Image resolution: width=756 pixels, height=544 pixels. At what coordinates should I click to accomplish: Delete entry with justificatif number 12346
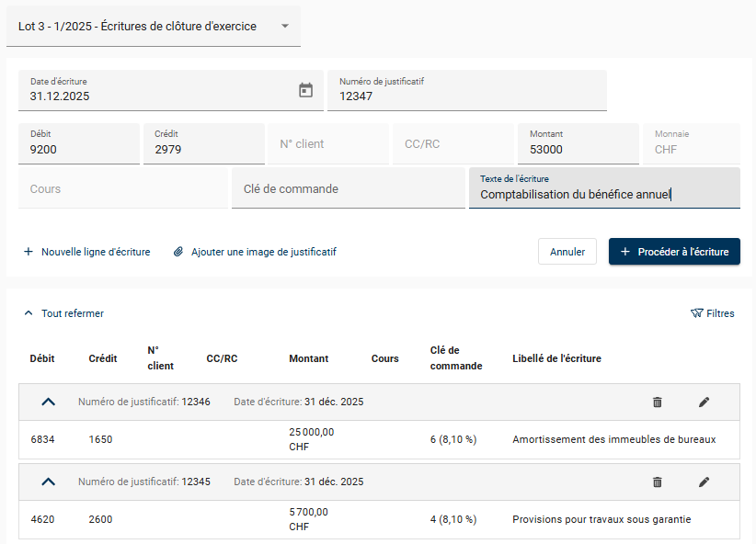[657, 402]
